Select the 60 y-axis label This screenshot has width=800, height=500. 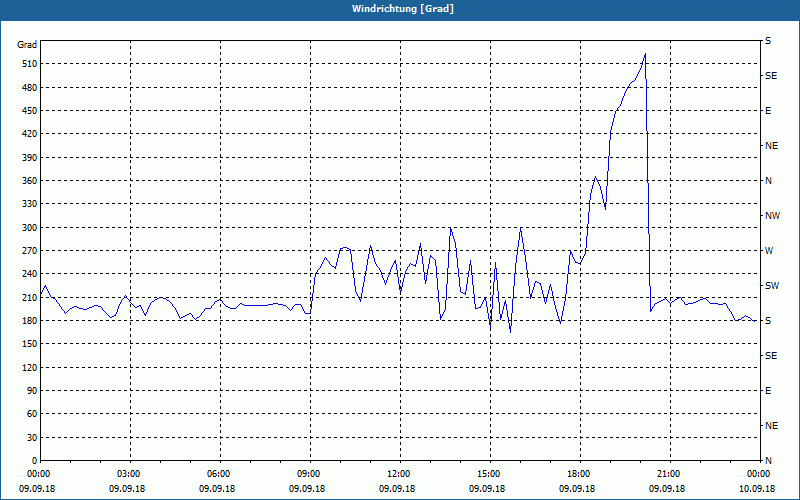point(31,414)
